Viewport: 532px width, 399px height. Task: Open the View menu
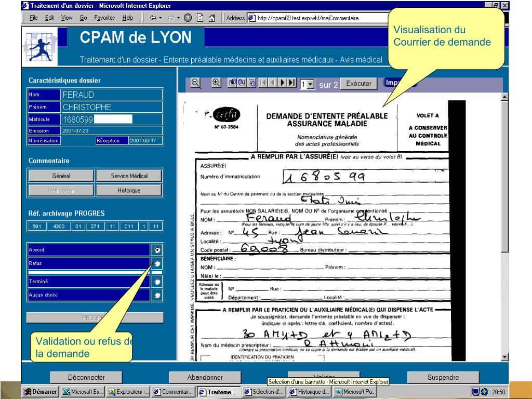pyautogui.click(x=67, y=18)
